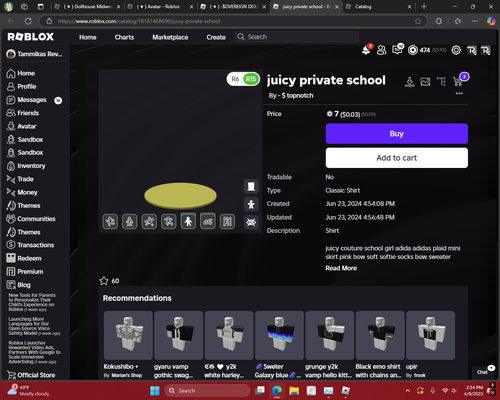500x400 pixels.
Task: Click the download asset icon beside the title
Action: point(410,82)
